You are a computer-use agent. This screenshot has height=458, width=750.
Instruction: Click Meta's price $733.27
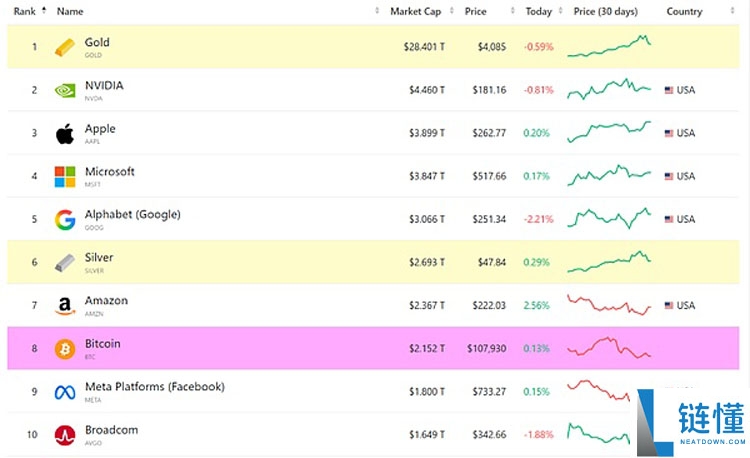pyautogui.click(x=489, y=392)
